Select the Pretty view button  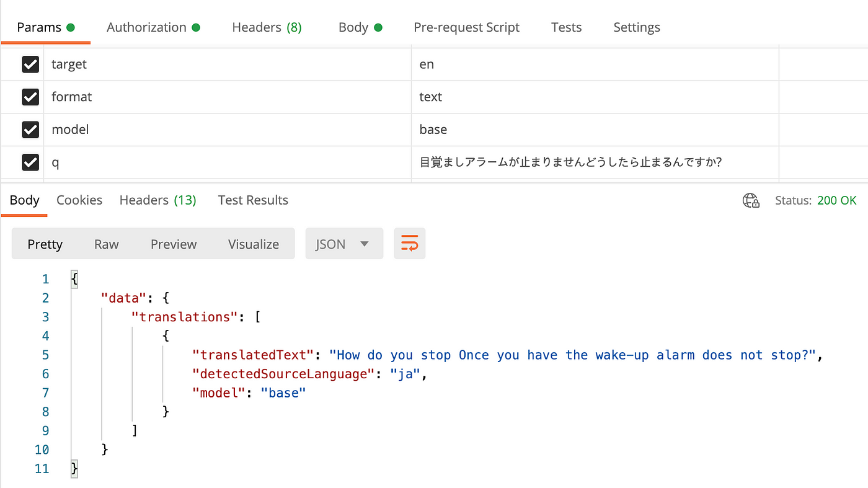tap(45, 244)
